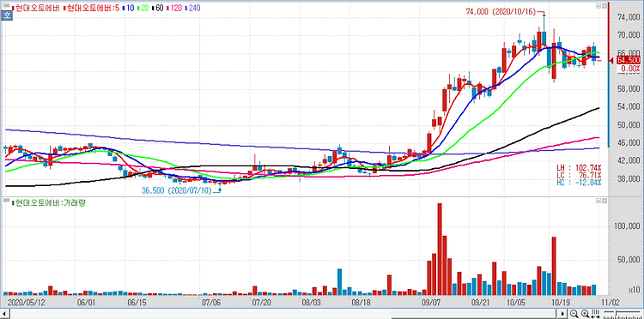Click the 54,000 price axis label

coord(629,107)
